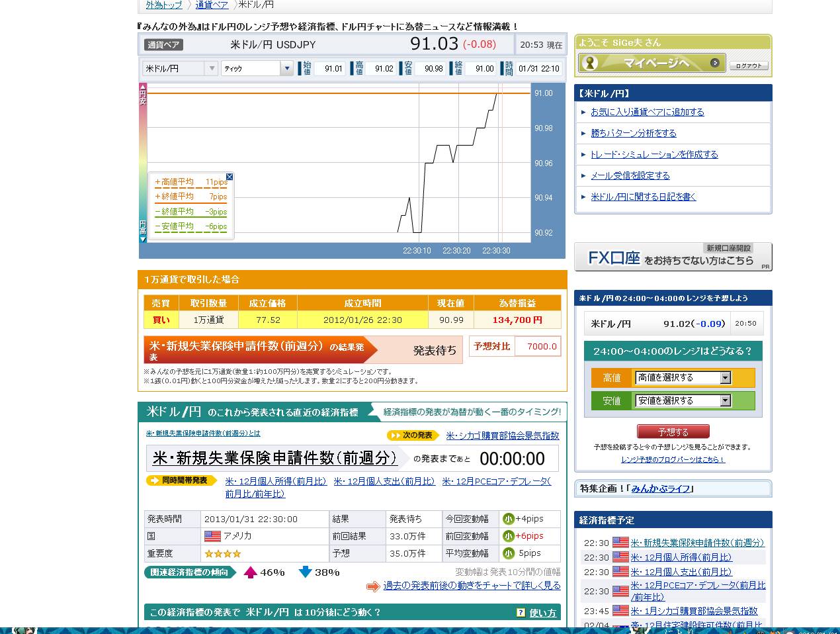This screenshot has height=634, width=840.
Task: Open schedule link 米・12月個人支出(前月比)
Action: [x=681, y=572]
